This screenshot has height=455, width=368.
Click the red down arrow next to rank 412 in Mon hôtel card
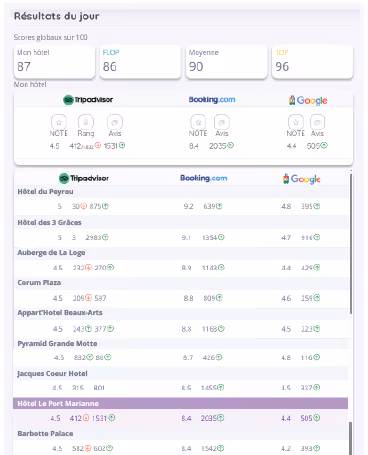(98, 145)
